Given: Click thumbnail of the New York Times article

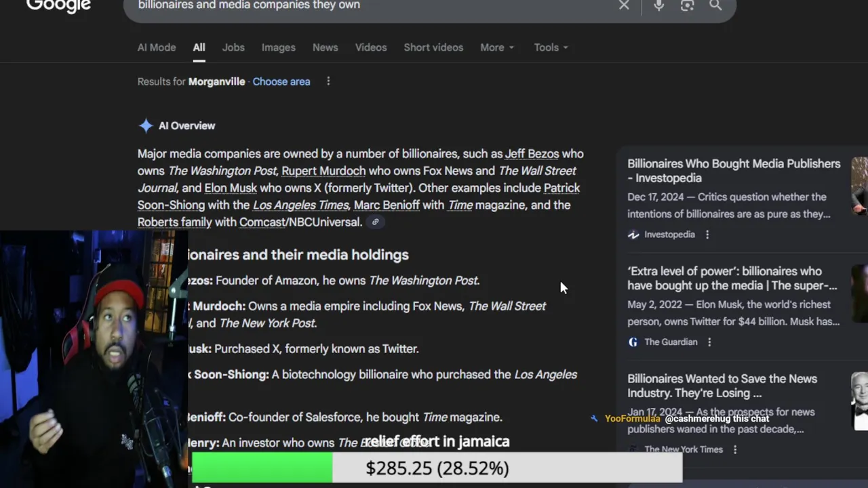Looking at the screenshot, I should 860,401.
